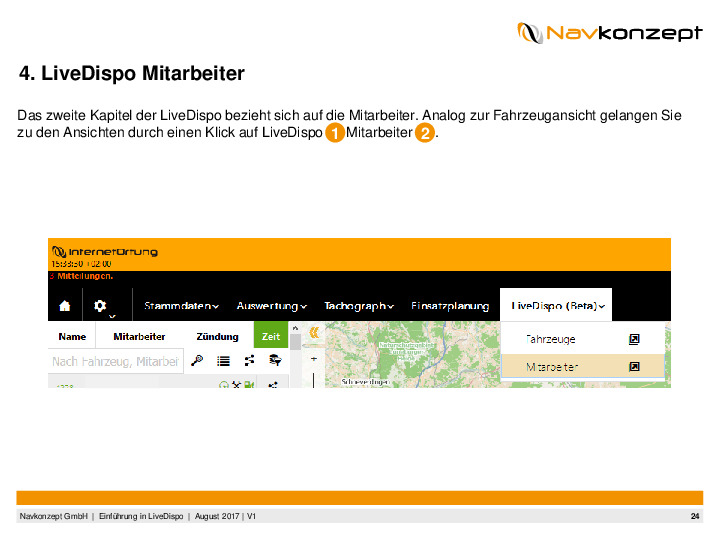Sort by the Mitarbeiter column header
720x540 pixels.
tap(139, 337)
